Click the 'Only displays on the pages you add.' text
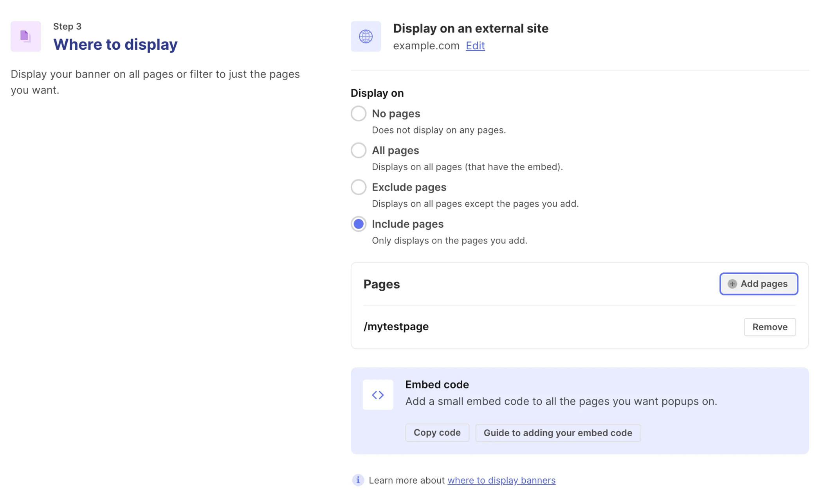The image size is (822, 504). [449, 240]
